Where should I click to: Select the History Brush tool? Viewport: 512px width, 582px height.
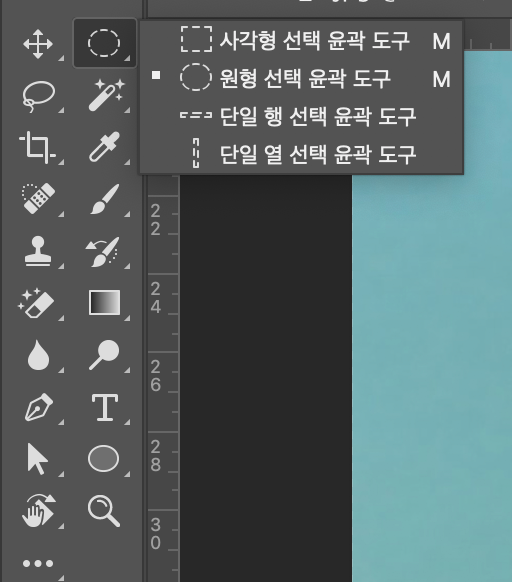tap(103, 252)
